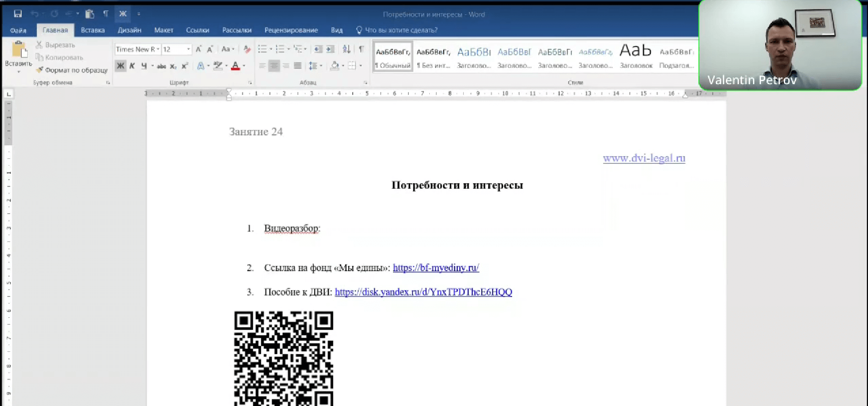The width and height of the screenshot is (868, 406).
Task: Open the Буфер обмена dialog launcher
Action: click(108, 83)
